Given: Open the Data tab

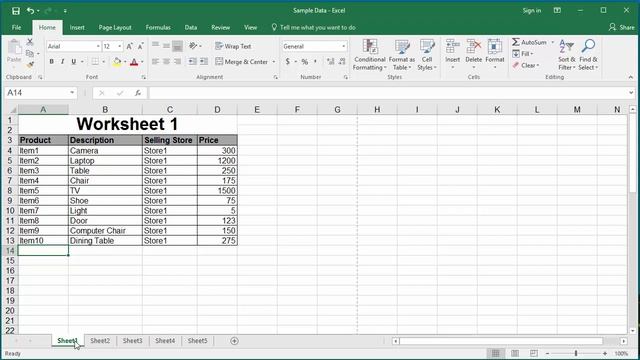Looking at the screenshot, I should pos(191,27).
